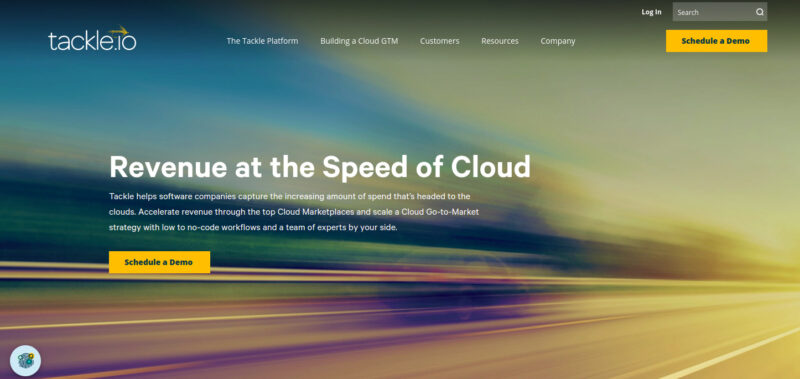
Task: Open the cookie preferences badge icon
Action: tap(25, 361)
